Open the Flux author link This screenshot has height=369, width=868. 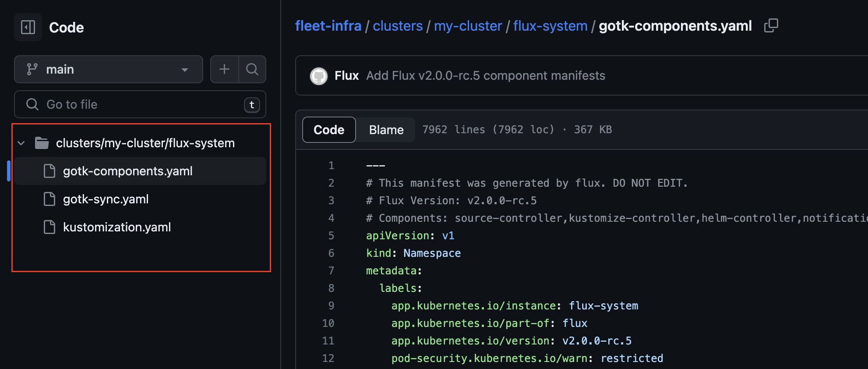[x=347, y=76]
